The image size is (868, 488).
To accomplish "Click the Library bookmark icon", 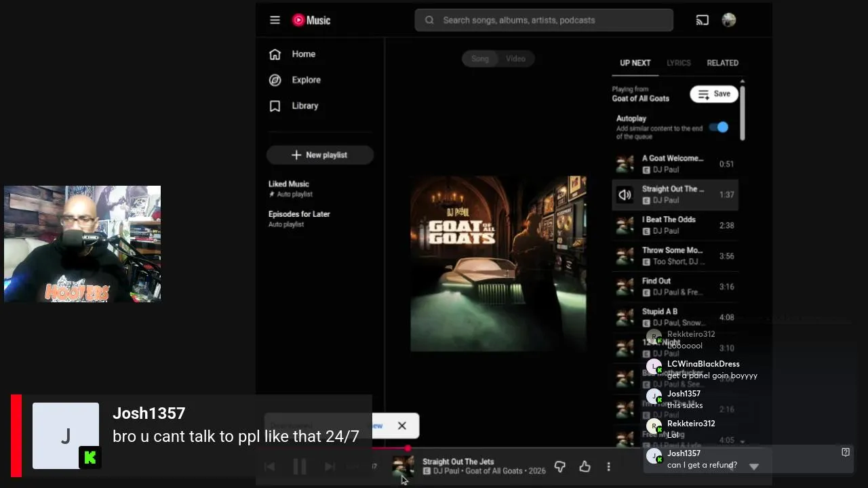I will [275, 106].
